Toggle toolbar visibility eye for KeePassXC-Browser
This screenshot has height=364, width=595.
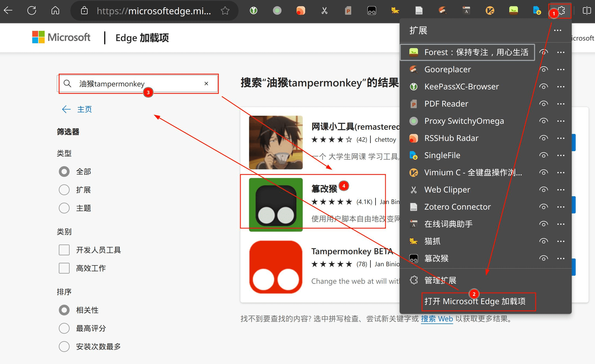544,86
